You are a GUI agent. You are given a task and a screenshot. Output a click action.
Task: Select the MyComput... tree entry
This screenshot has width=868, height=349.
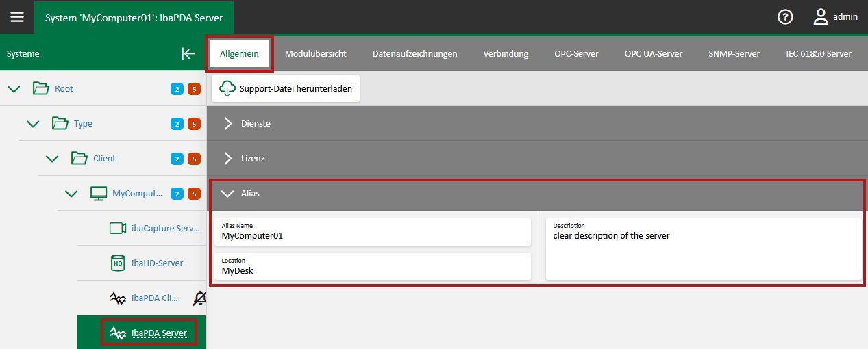click(x=138, y=194)
